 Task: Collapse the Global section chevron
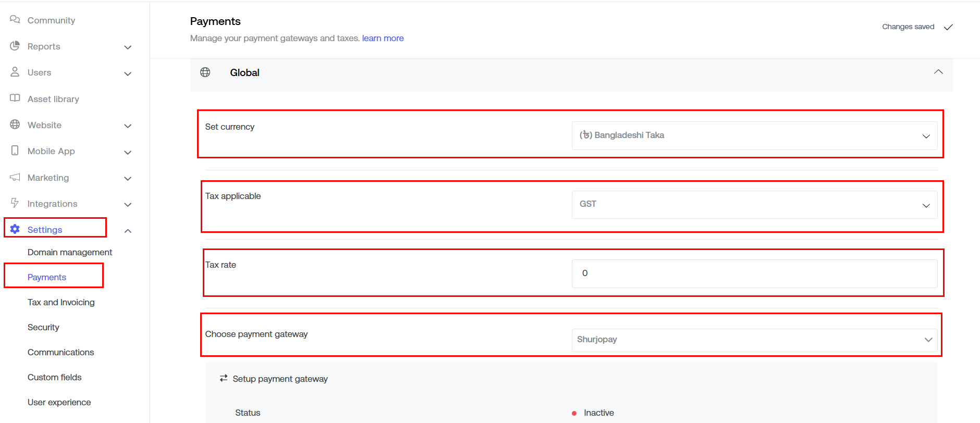(938, 72)
